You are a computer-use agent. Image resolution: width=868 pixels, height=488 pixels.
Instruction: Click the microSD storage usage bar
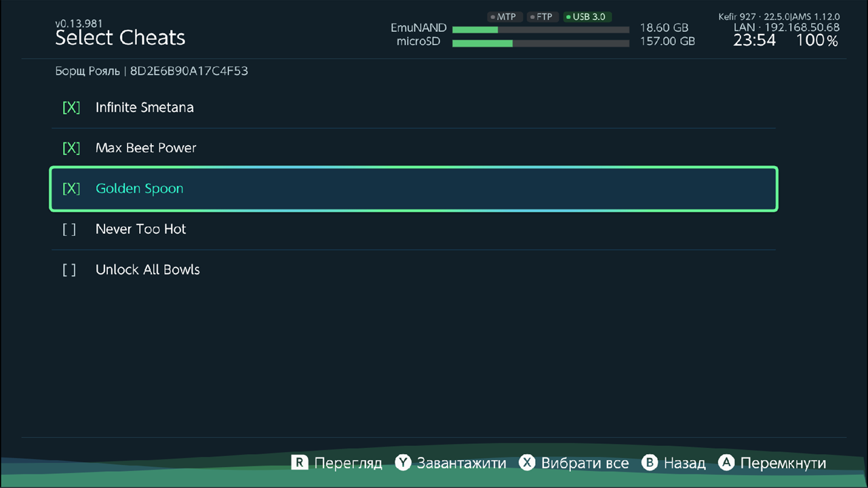point(540,43)
